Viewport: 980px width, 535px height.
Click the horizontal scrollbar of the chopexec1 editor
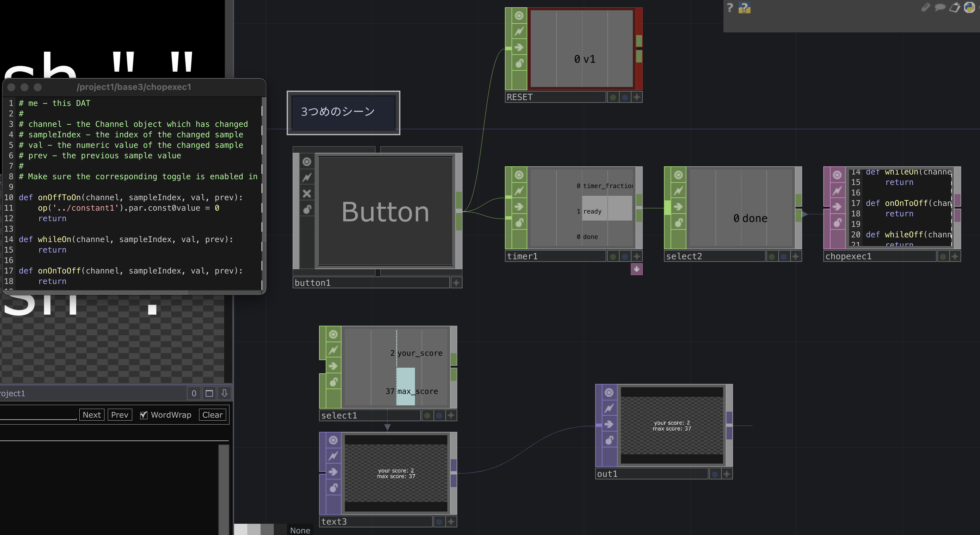tap(95, 292)
